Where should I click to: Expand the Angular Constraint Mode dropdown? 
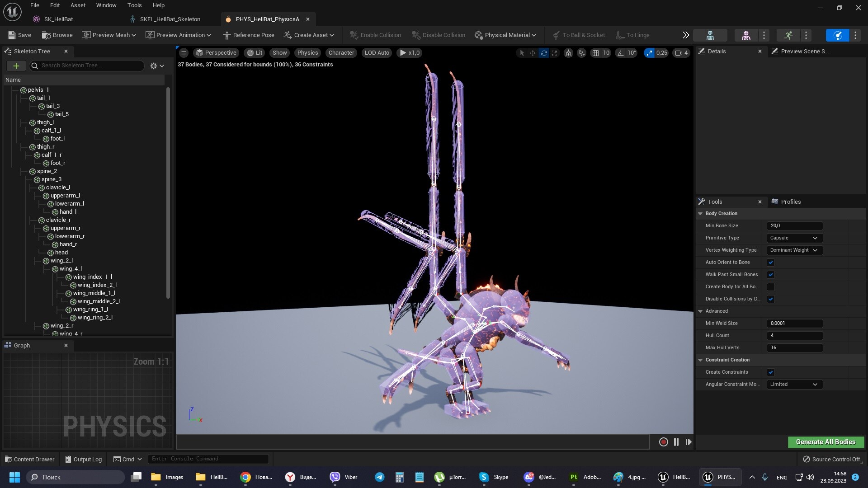(x=794, y=384)
